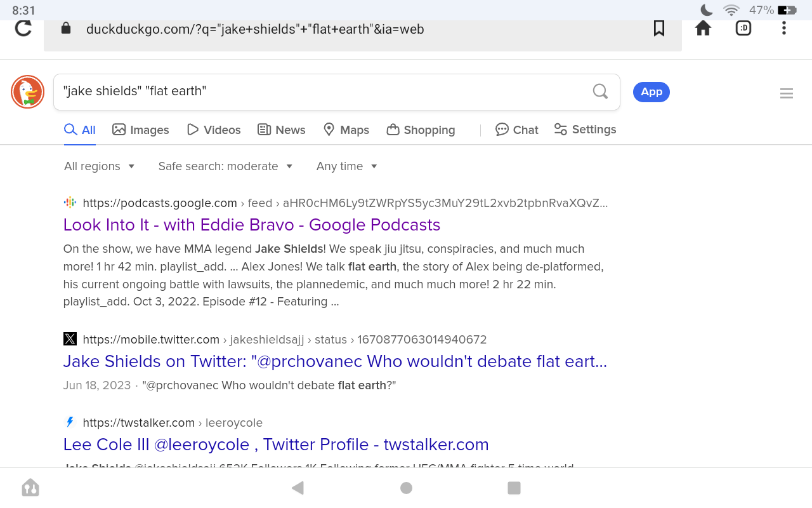The height and width of the screenshot is (508, 812).
Task: Click the X favicon beside mobile.twitter.com
Action: click(70, 339)
